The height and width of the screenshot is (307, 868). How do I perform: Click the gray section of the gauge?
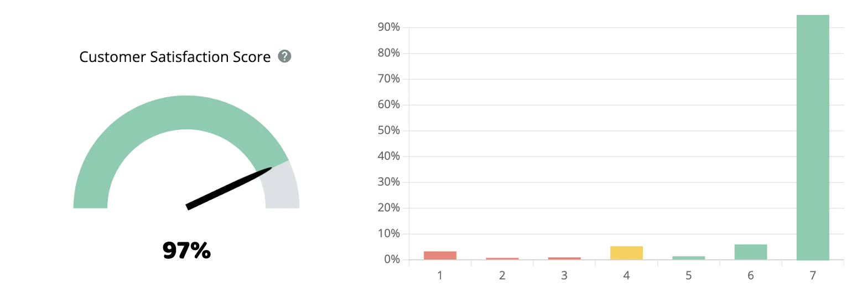click(282, 188)
